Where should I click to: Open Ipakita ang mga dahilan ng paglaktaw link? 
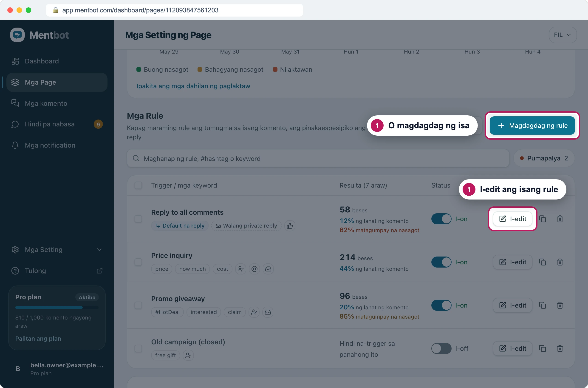point(193,86)
